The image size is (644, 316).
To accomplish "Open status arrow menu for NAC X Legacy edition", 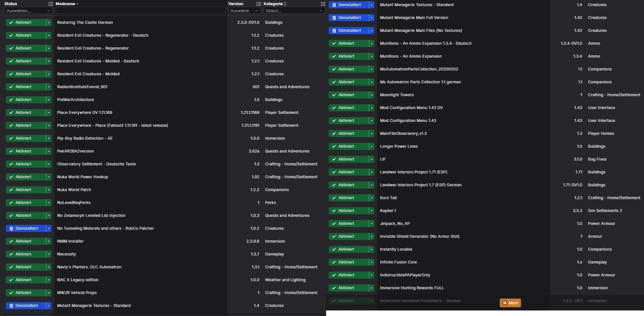I will [x=49, y=280].
